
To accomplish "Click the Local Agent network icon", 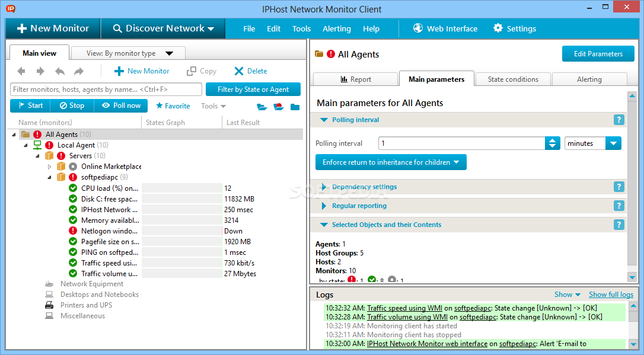I will click(x=37, y=145).
